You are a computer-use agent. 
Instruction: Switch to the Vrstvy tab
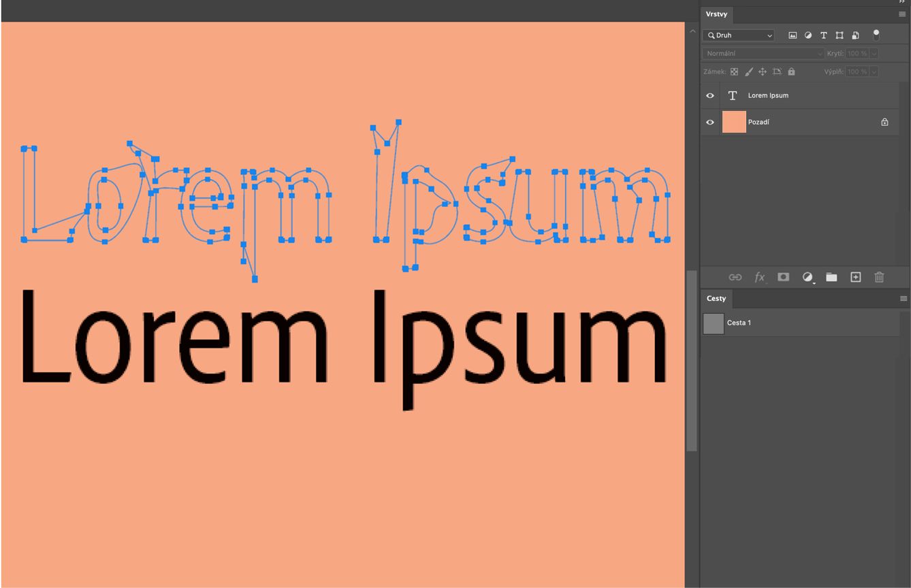pos(716,14)
